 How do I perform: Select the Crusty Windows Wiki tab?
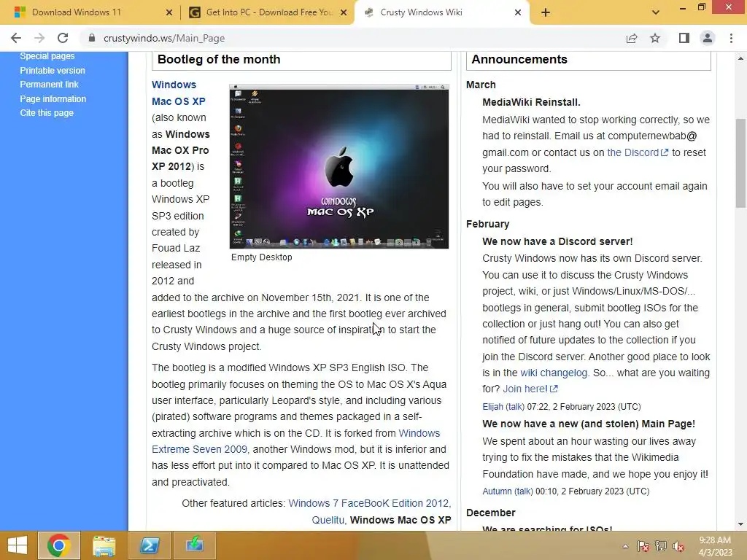pos(441,12)
